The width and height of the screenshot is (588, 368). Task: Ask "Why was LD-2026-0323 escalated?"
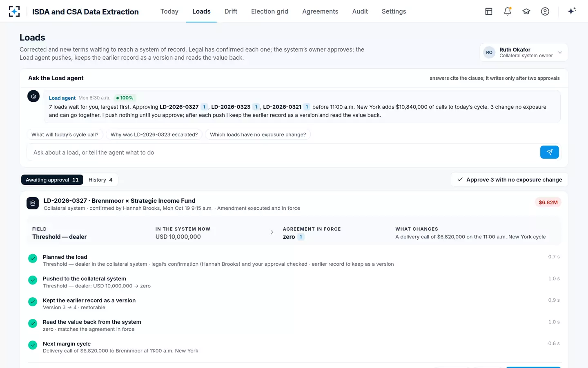[x=154, y=135]
